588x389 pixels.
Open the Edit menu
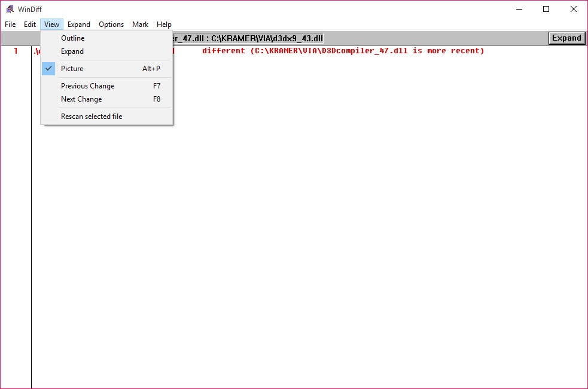pos(29,24)
